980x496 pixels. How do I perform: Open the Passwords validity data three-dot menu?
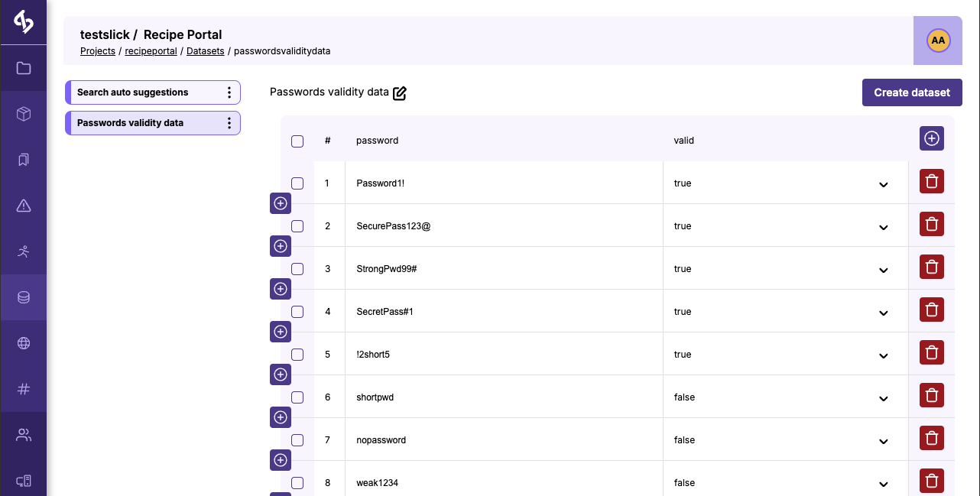[229, 123]
